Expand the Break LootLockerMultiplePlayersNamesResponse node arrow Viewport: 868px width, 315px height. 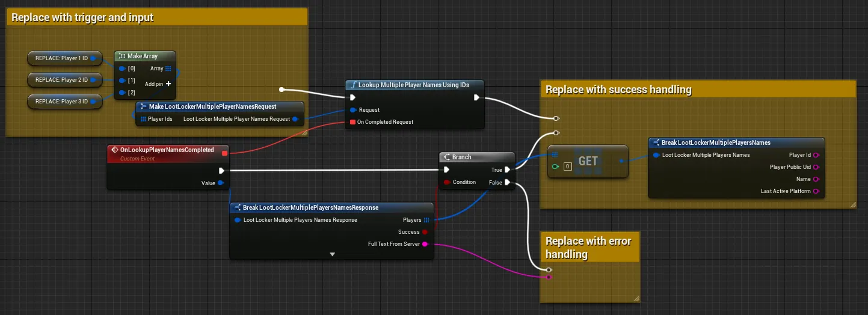click(332, 254)
